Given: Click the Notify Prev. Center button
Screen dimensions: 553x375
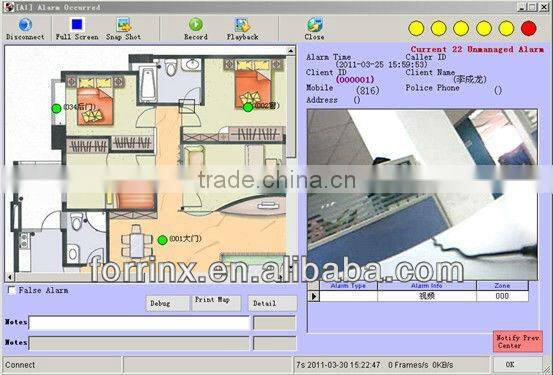Looking at the screenshot, I should coord(518,341).
